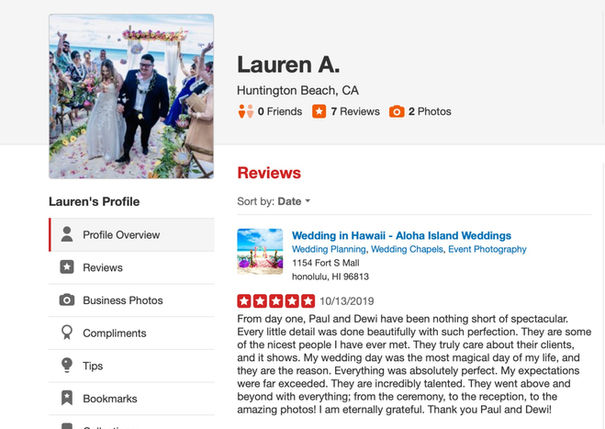The image size is (605, 429).
Task: Click the Wedding Chapels category link
Action: tap(407, 249)
